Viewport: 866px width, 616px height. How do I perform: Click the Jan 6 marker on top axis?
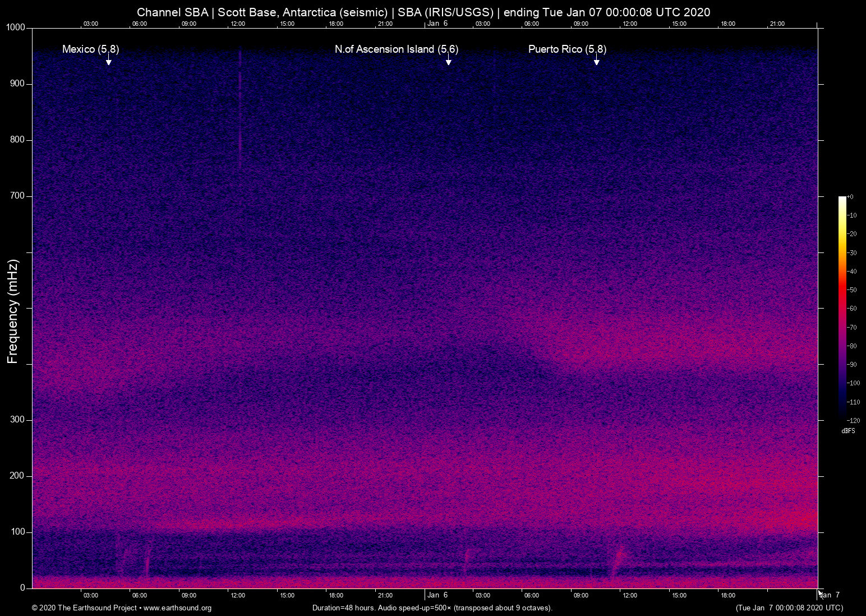(x=437, y=24)
